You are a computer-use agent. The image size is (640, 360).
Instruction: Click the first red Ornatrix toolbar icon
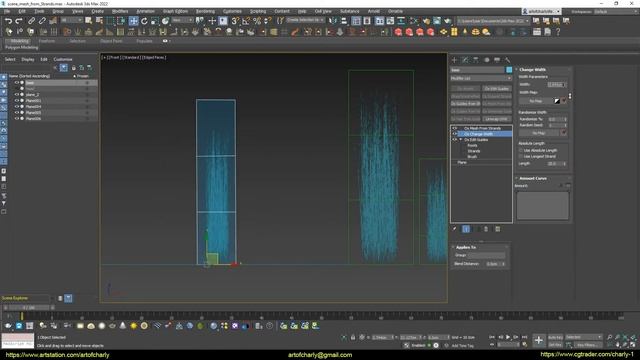[398, 32]
